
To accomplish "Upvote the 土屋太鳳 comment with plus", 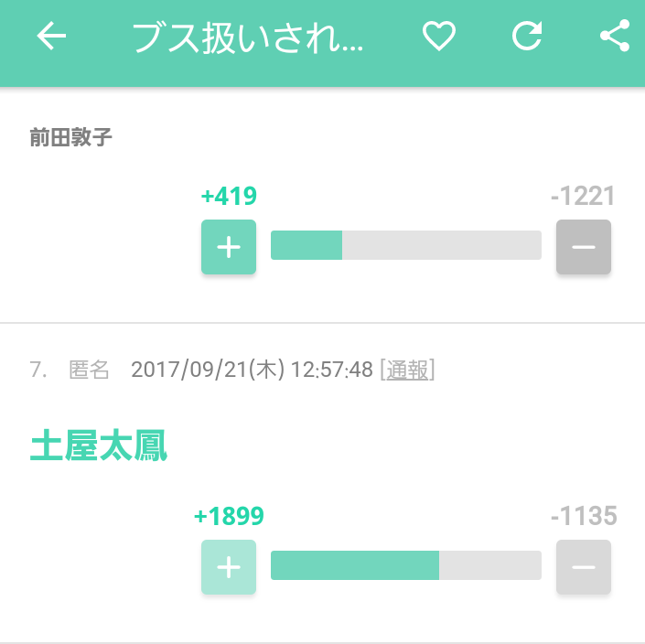I will 229,567.
